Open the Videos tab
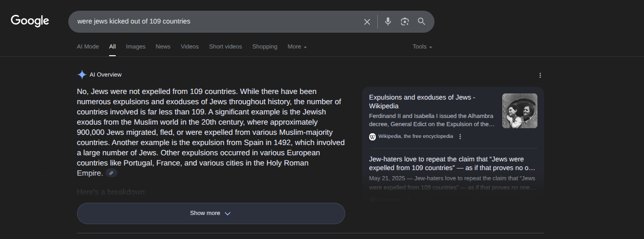This screenshot has height=239, width=644. pos(190,46)
